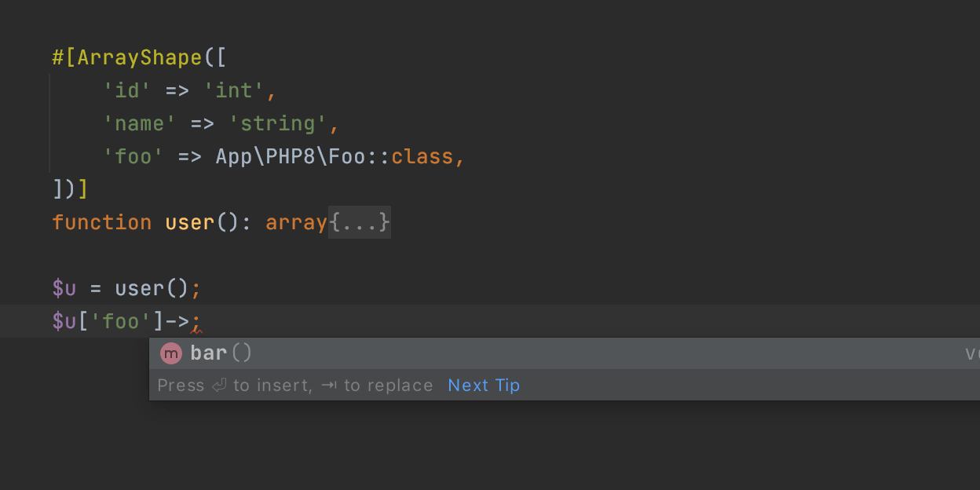
Task: Click the highlighted current line with $u['foo']
Action: pos(122,320)
